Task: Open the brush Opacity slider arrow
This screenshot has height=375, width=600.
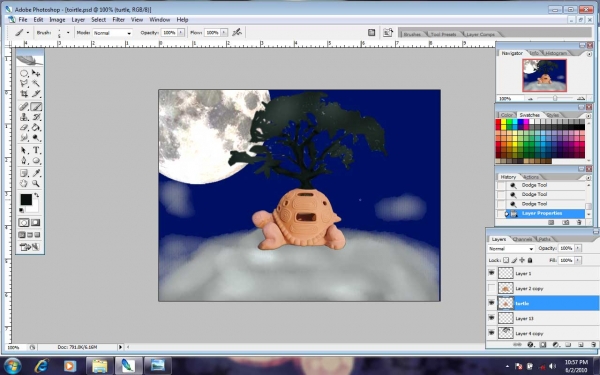Action: coord(181,33)
